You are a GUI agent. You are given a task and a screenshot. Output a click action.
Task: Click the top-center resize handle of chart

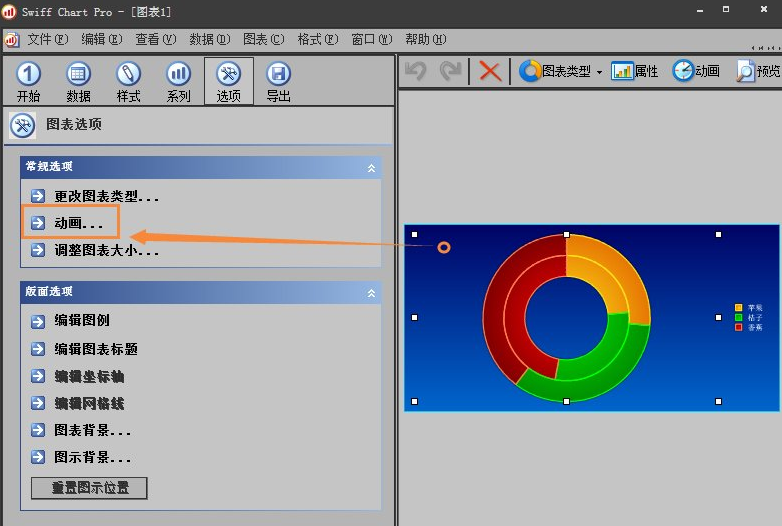tap(566, 235)
